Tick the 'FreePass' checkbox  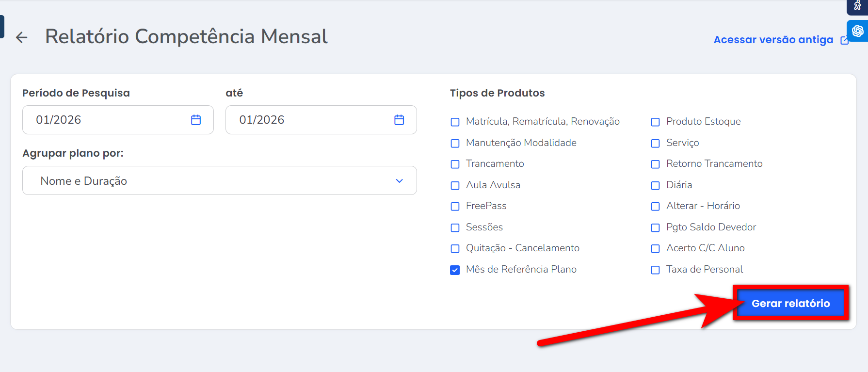tap(455, 207)
